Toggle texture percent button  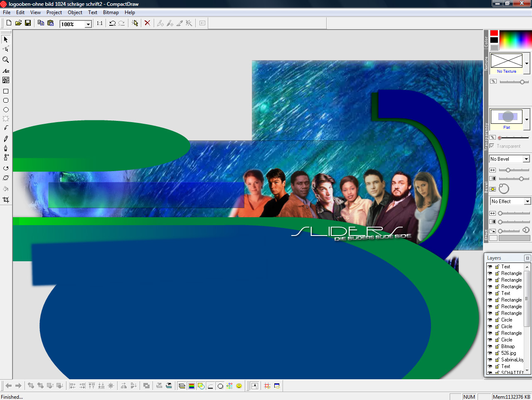(x=493, y=81)
